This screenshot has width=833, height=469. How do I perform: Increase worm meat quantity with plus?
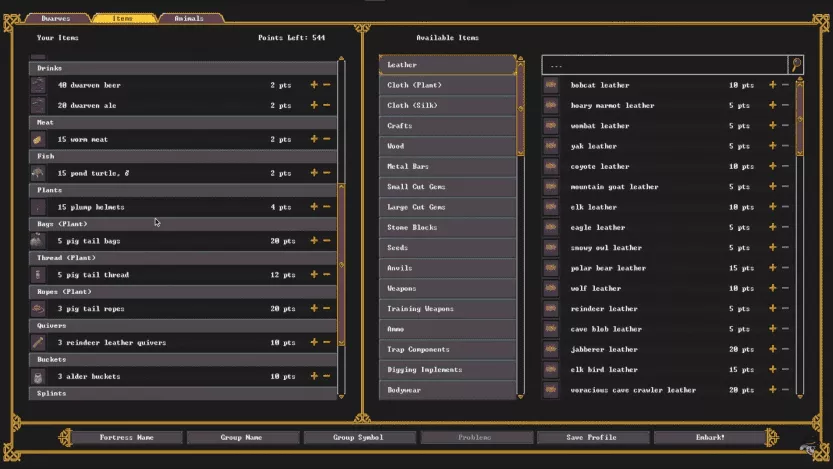(x=314, y=139)
